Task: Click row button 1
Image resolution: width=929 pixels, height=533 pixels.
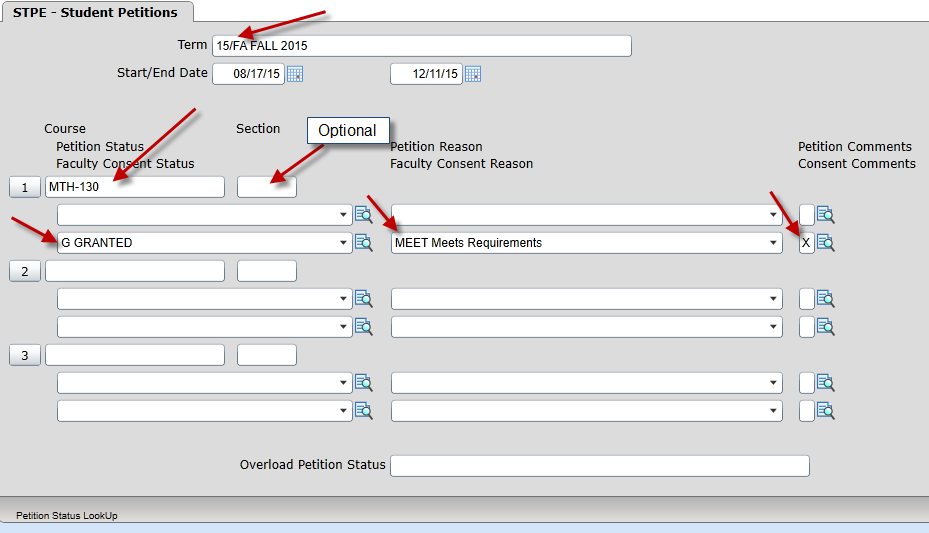Action: pyautogui.click(x=25, y=187)
